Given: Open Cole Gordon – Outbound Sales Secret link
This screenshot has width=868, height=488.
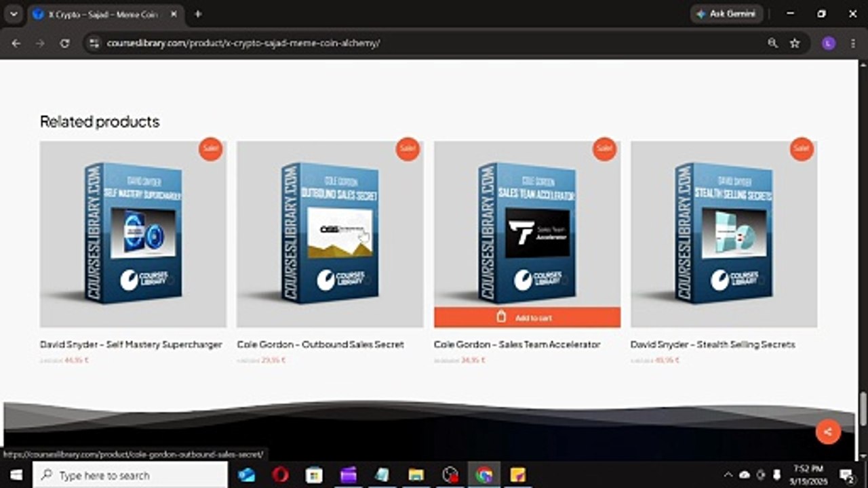Looking at the screenshot, I should 320,344.
